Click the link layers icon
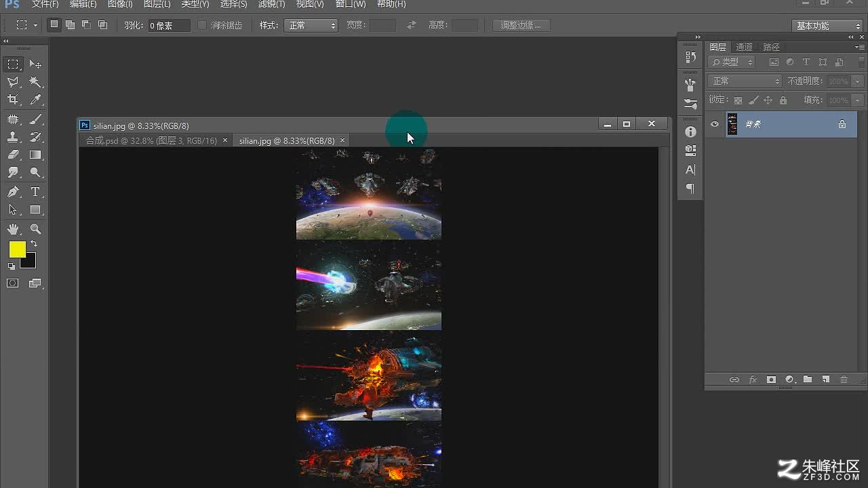This screenshot has height=488, width=868. (x=734, y=380)
